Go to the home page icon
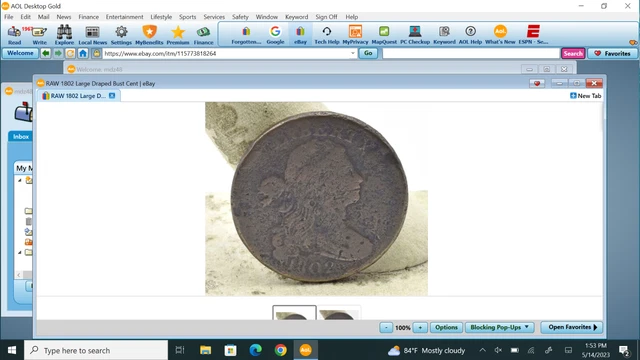Image resolution: width=640 pixels, height=360 pixels. (83, 53)
